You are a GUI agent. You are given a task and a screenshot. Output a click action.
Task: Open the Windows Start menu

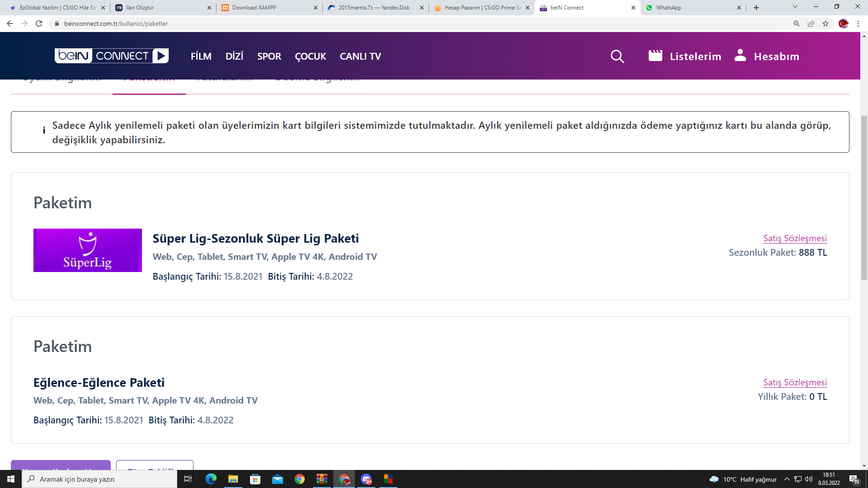tap(11, 479)
